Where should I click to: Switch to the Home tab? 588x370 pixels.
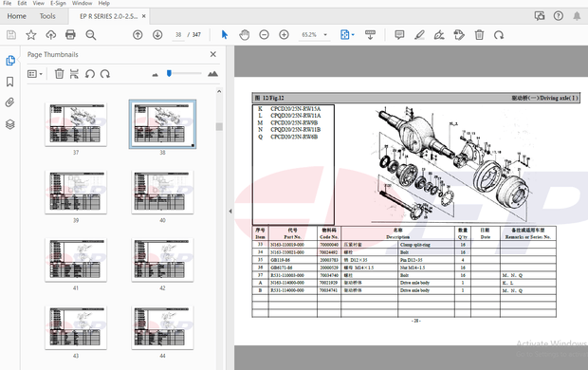click(x=16, y=16)
